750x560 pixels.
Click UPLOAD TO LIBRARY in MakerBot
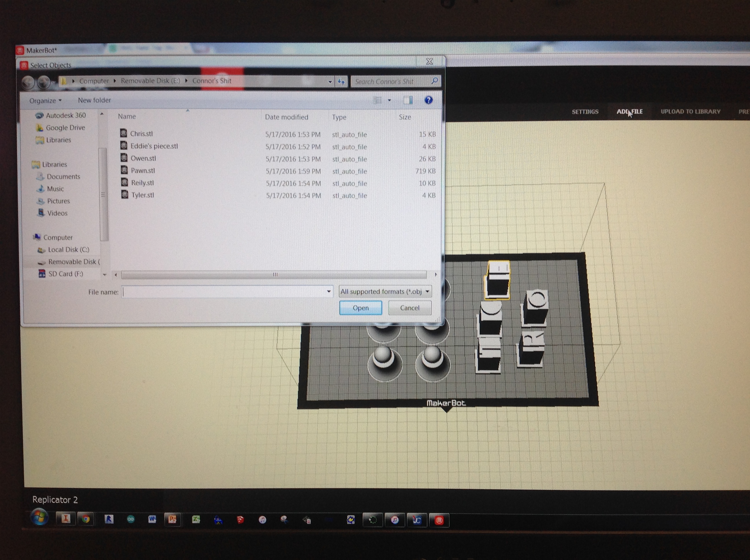[x=690, y=112]
